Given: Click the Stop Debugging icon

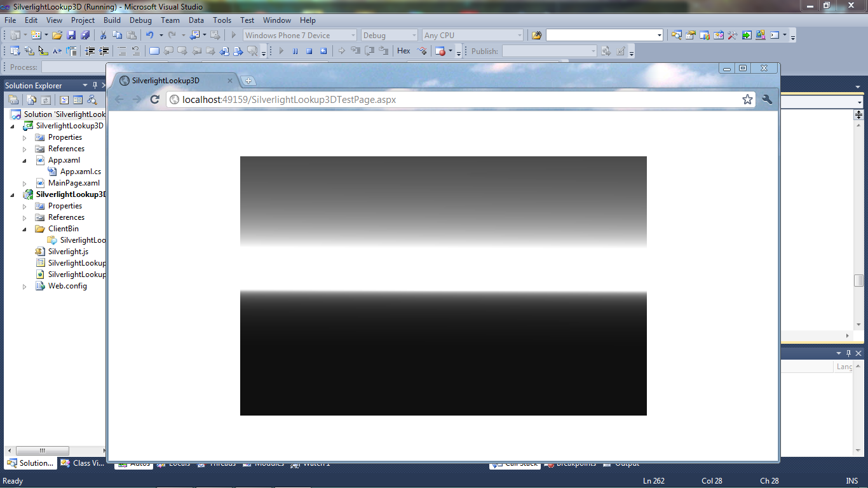Looking at the screenshot, I should click(309, 50).
